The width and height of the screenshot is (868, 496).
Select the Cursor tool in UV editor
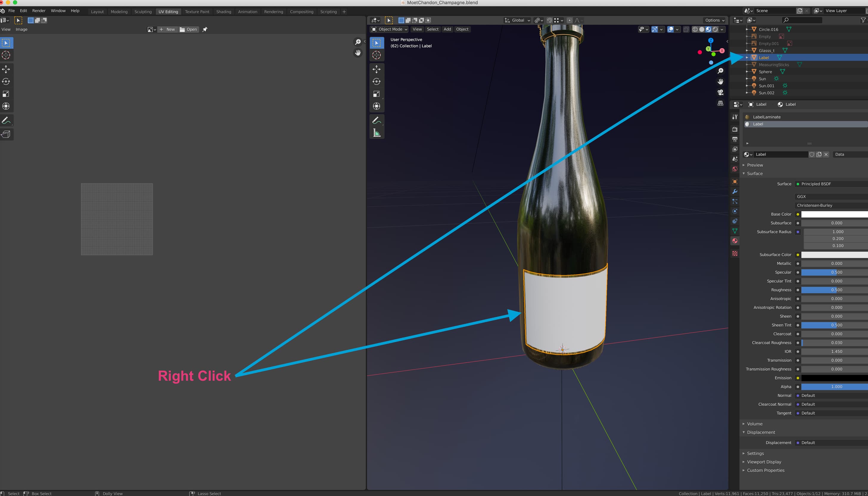pyautogui.click(x=6, y=55)
